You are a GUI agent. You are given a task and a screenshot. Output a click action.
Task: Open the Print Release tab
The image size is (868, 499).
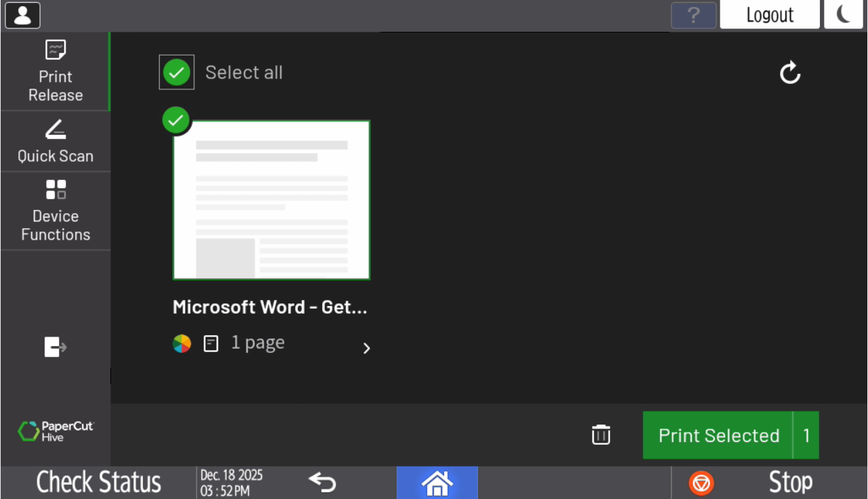56,72
